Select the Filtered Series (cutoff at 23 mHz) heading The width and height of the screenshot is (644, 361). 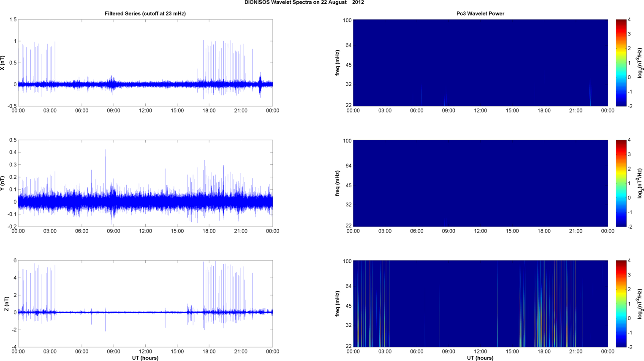tap(145, 14)
